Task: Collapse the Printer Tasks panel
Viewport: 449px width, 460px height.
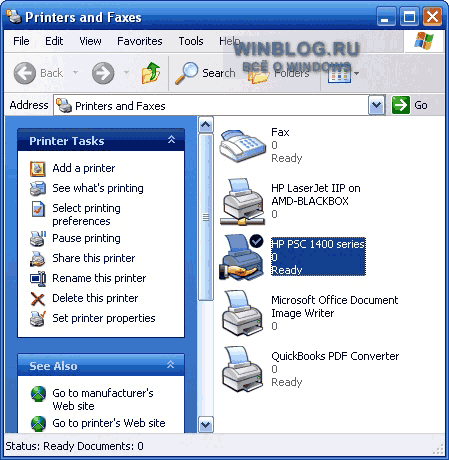Action: tap(171, 140)
